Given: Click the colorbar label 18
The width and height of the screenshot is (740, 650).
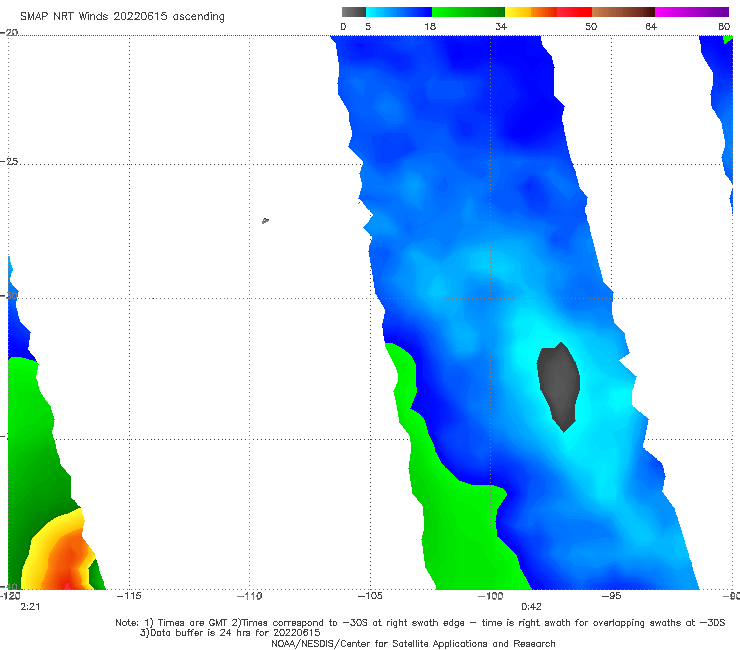Looking at the screenshot, I should coord(430,26).
